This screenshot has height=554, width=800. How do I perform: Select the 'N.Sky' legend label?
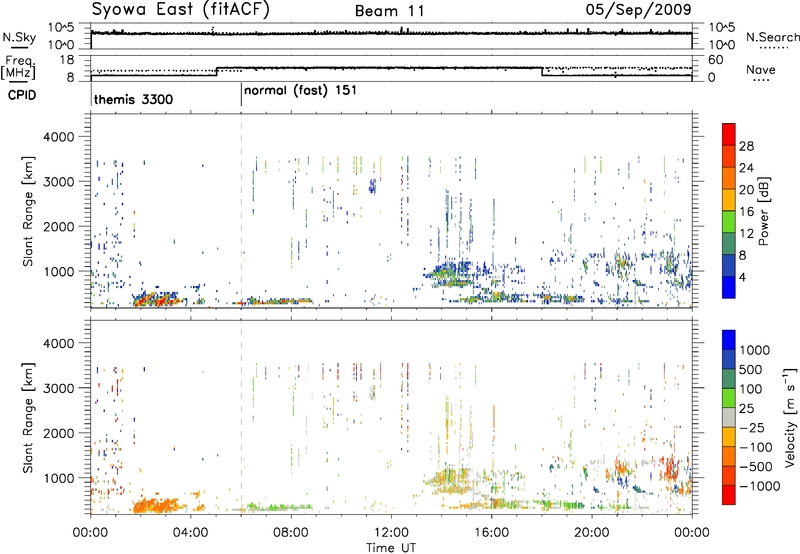[x=20, y=38]
